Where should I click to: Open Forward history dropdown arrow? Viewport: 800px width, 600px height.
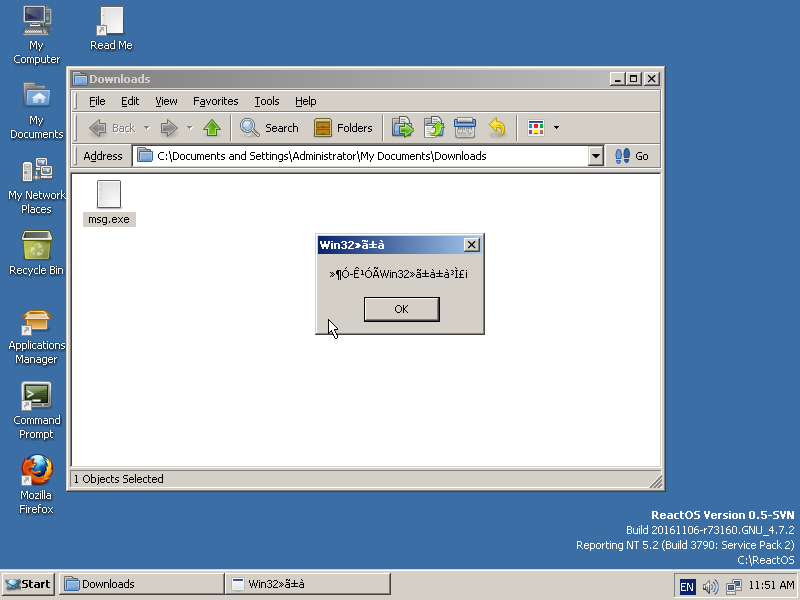(189, 128)
